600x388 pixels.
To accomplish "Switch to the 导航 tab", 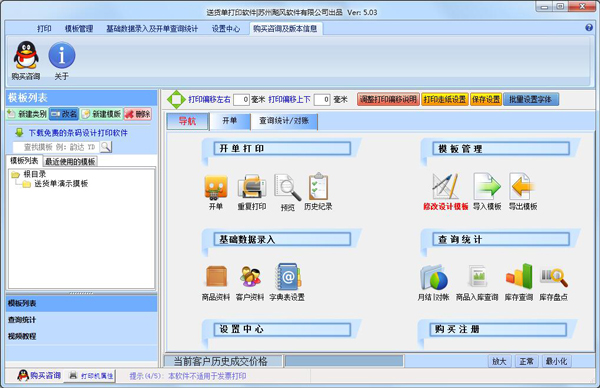I will (x=188, y=121).
